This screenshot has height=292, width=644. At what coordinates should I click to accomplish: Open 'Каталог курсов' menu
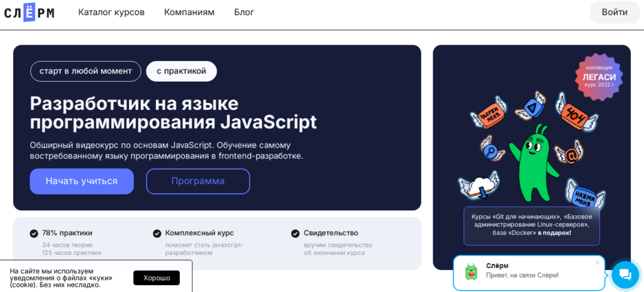coord(111,13)
